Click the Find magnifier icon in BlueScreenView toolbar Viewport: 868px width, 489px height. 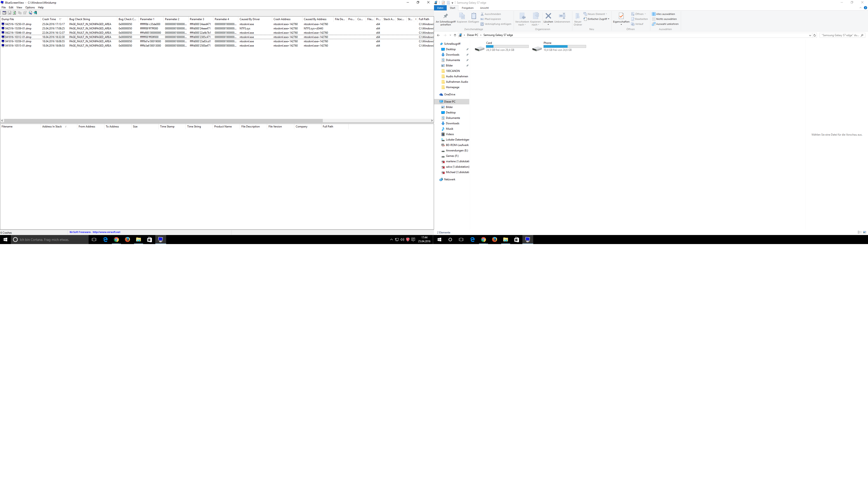[30, 13]
